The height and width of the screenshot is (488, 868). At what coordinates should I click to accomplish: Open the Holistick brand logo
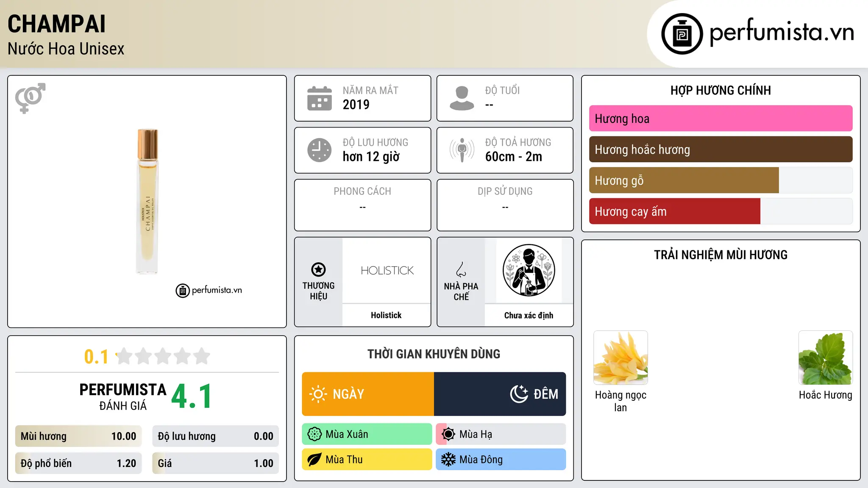tap(387, 270)
